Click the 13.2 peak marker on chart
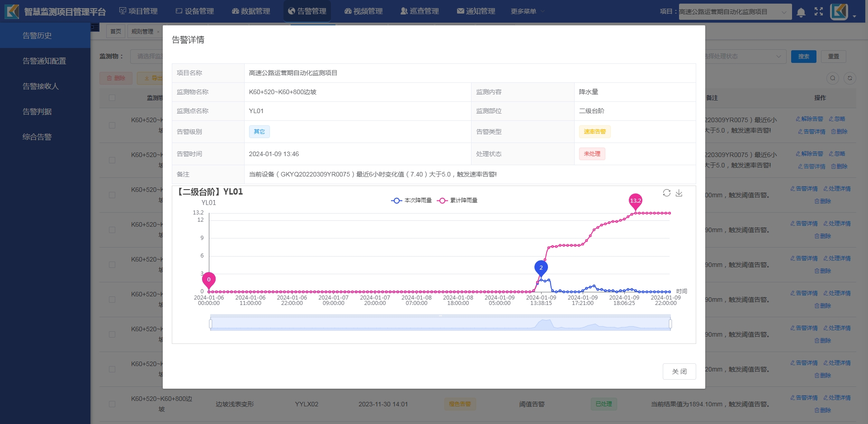The height and width of the screenshot is (424, 868). [x=636, y=201]
